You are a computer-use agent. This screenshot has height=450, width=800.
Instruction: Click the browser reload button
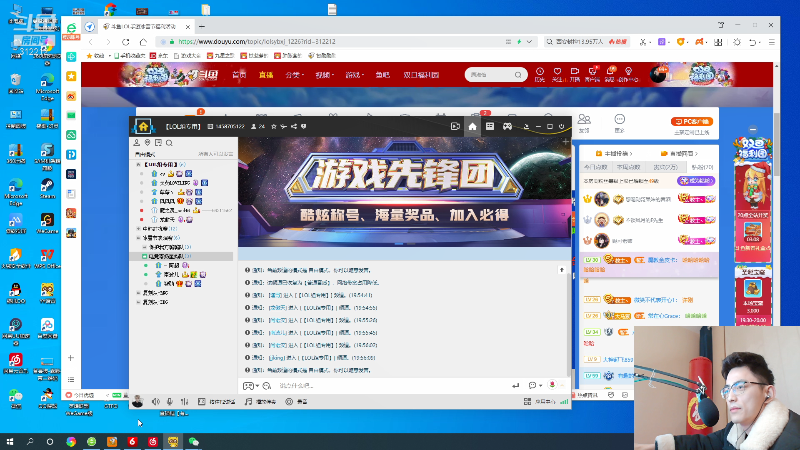click(126, 42)
